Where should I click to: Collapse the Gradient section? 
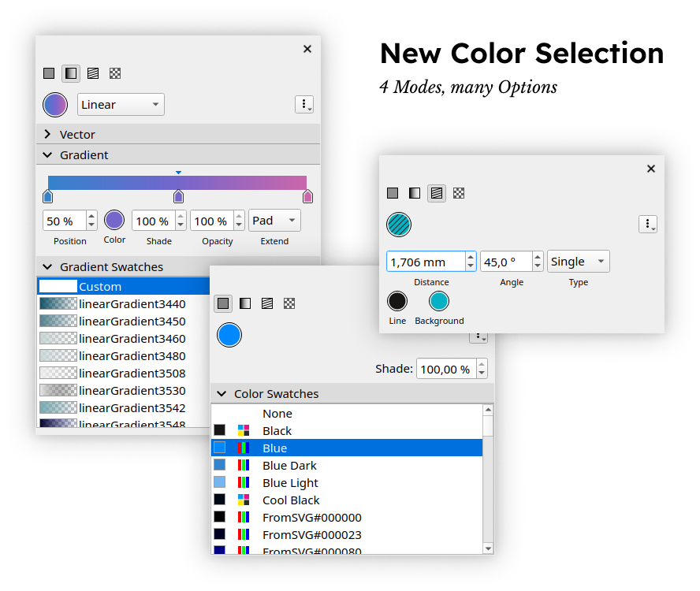[x=178, y=155]
